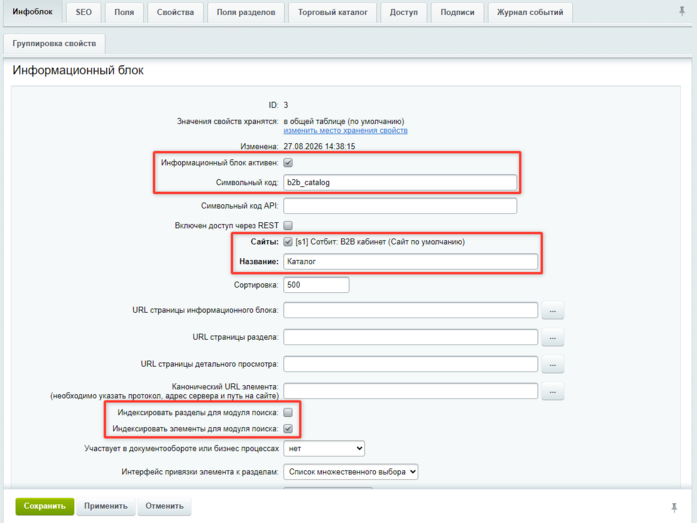Click the pin icon beside the tabs row

click(681, 11)
